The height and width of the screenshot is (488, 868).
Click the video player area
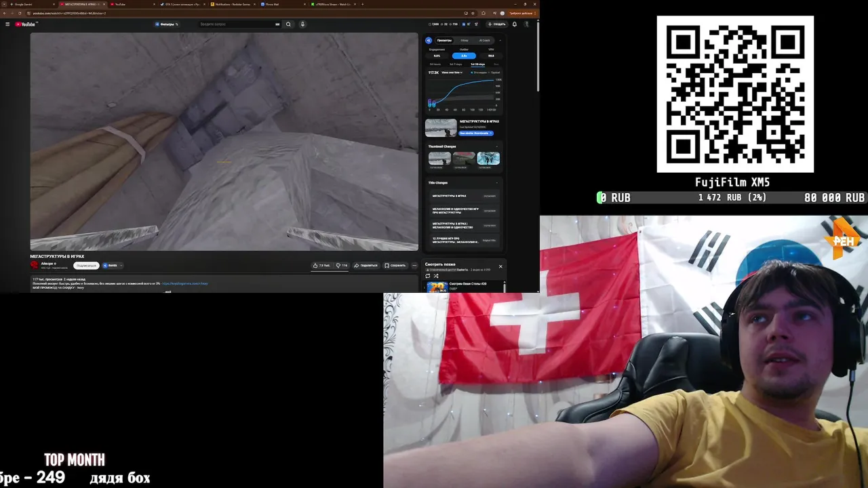pos(224,142)
